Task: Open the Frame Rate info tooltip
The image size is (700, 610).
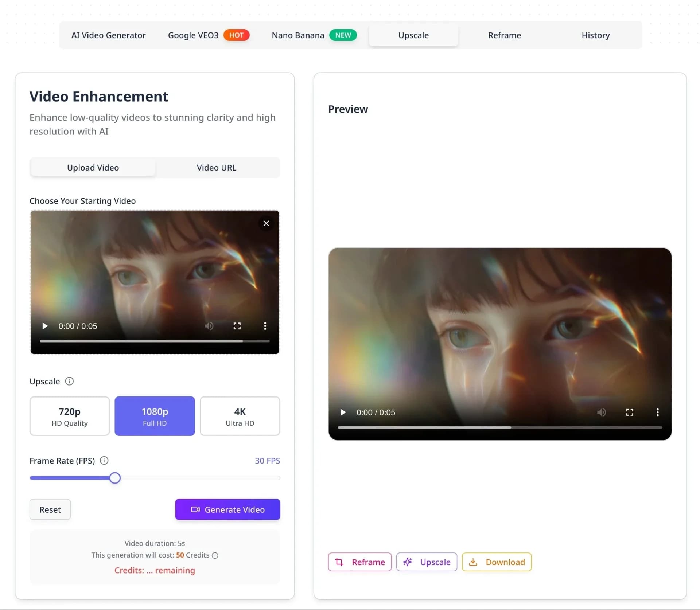Action: [104, 460]
